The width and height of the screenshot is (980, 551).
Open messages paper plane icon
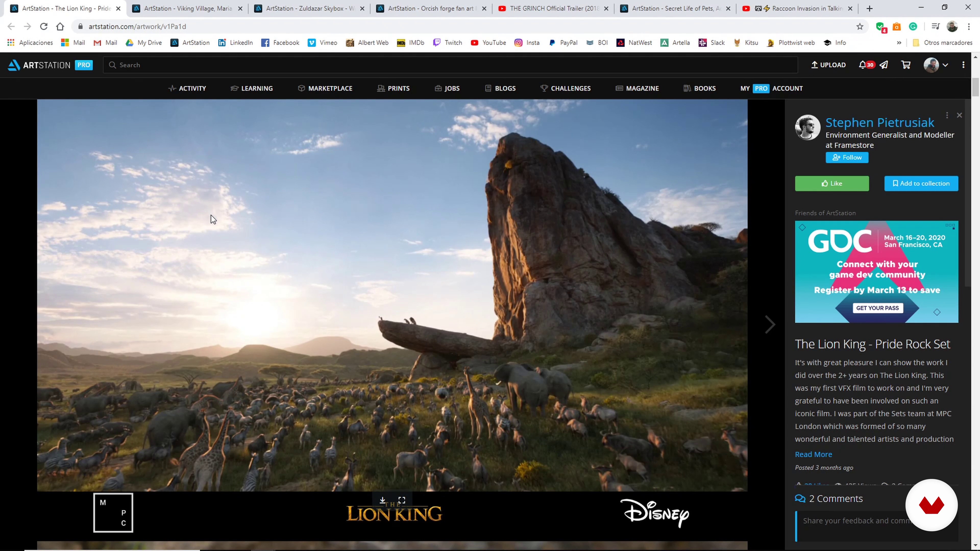pos(884,65)
